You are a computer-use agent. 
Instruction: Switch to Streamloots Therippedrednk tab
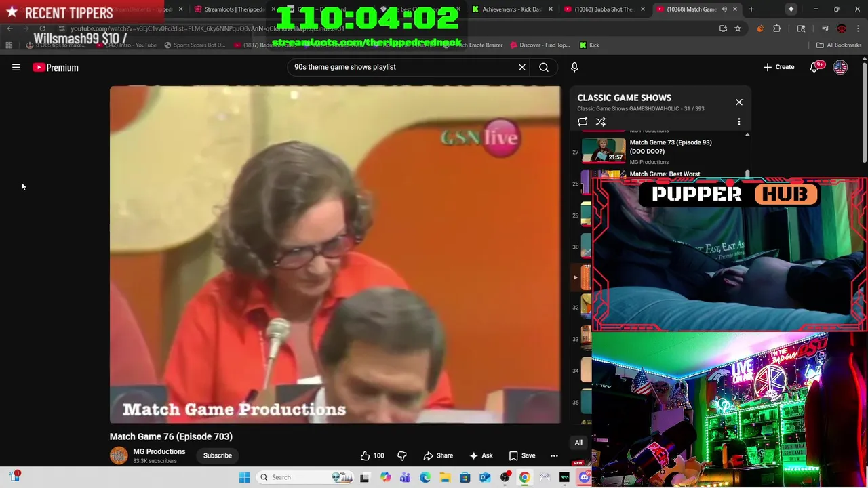pos(235,9)
